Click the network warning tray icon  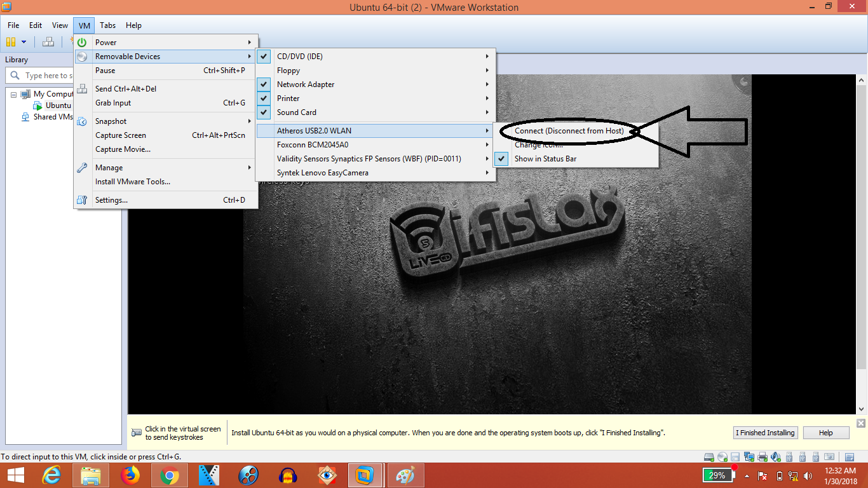pos(793,476)
